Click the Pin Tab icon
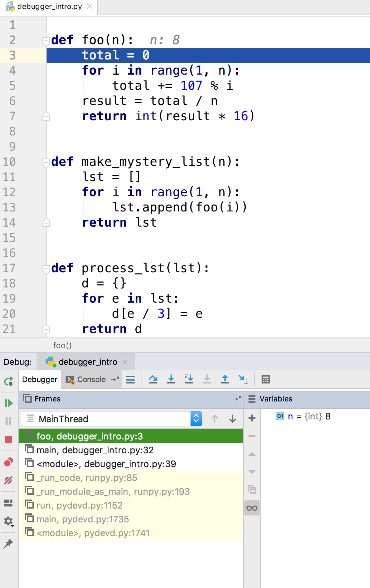 tap(9, 543)
